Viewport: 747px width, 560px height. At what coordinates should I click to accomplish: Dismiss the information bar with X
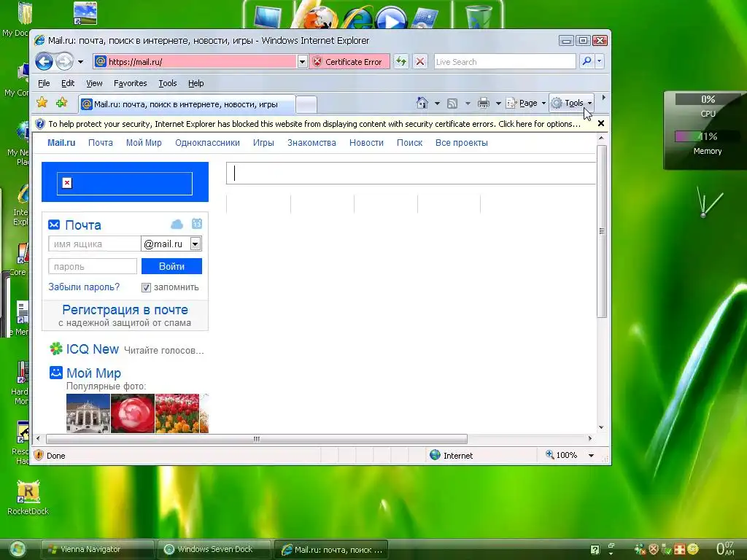coord(601,123)
